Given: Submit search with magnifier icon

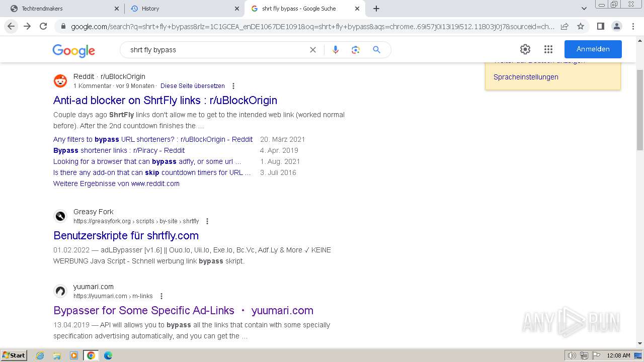Looking at the screenshot, I should pos(376,50).
